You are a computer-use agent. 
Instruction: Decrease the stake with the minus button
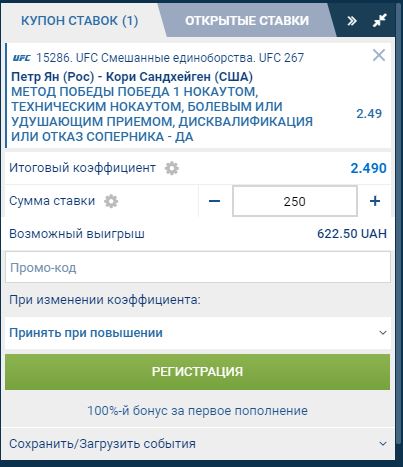pos(214,201)
